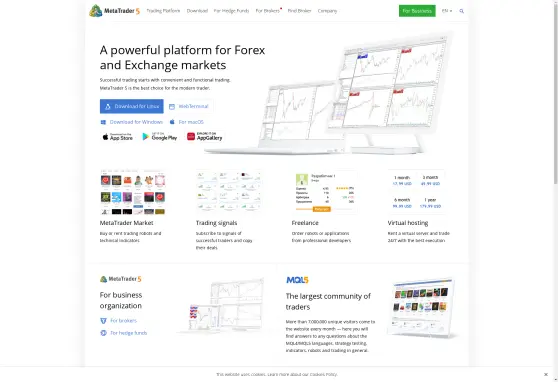Screen dimensions: 558x382
Task: Click 'For business organization' heading
Action: (x=121, y=300)
